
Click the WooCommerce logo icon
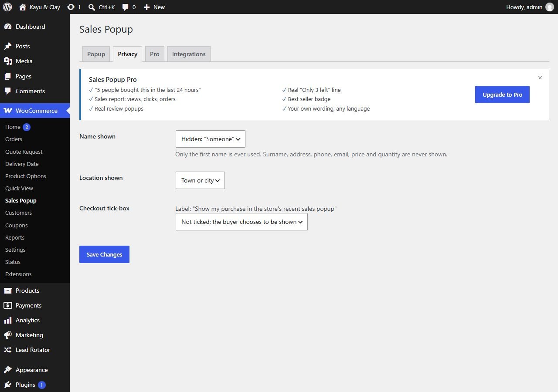coord(8,111)
